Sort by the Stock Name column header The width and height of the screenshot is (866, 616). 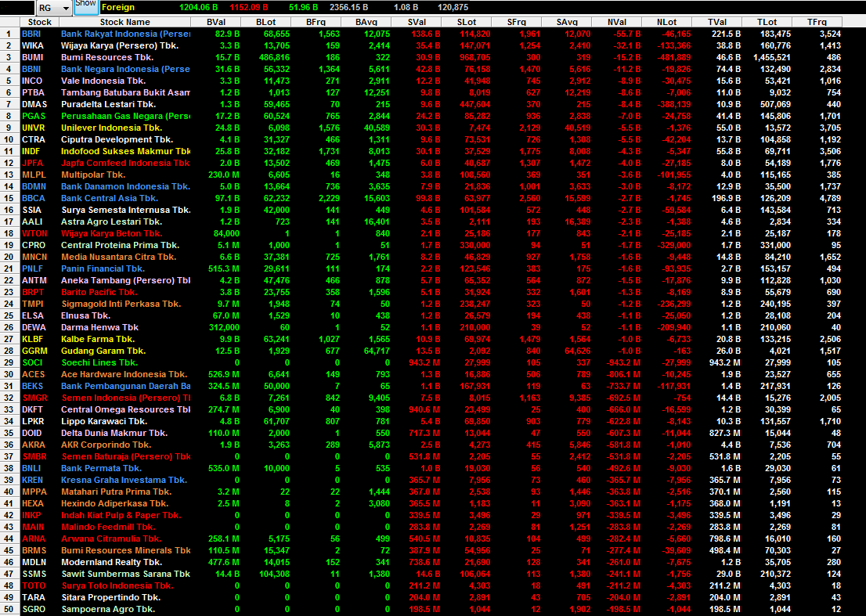tap(124, 22)
